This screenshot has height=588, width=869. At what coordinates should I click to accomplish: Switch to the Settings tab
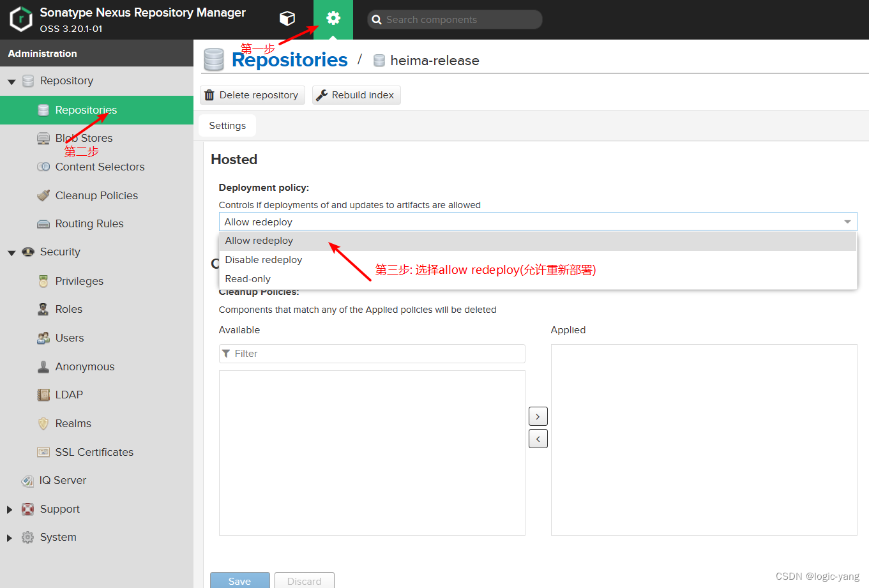click(227, 125)
